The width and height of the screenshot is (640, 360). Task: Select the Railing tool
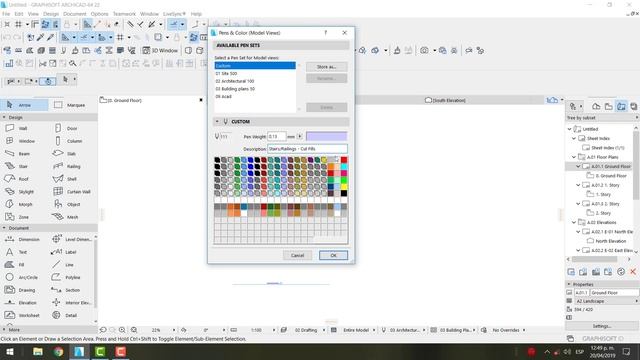pos(67,166)
